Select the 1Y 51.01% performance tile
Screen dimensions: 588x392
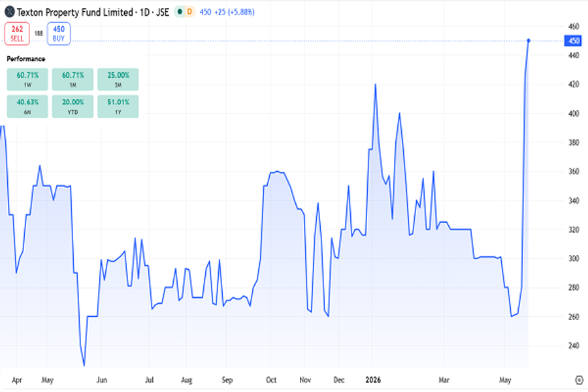click(x=118, y=106)
